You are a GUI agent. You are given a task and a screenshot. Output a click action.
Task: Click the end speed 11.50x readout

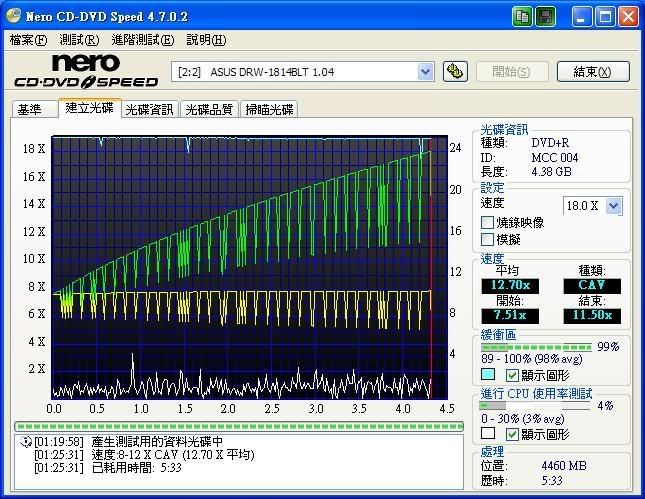tap(592, 316)
